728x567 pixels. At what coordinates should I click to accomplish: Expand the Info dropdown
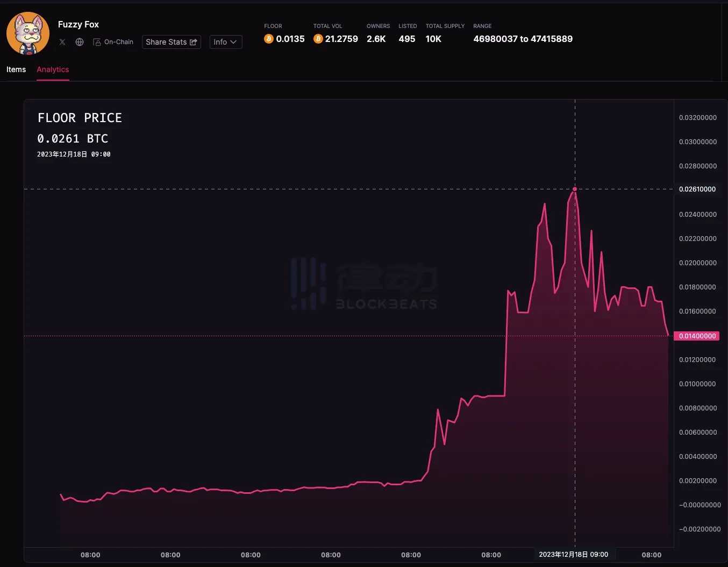[226, 42]
